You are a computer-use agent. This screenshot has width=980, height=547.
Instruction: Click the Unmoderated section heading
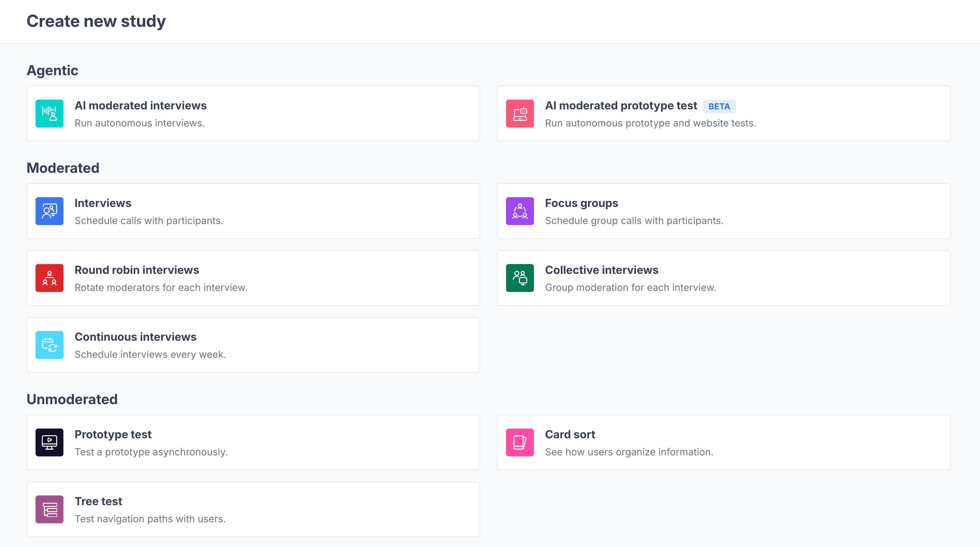(72, 399)
